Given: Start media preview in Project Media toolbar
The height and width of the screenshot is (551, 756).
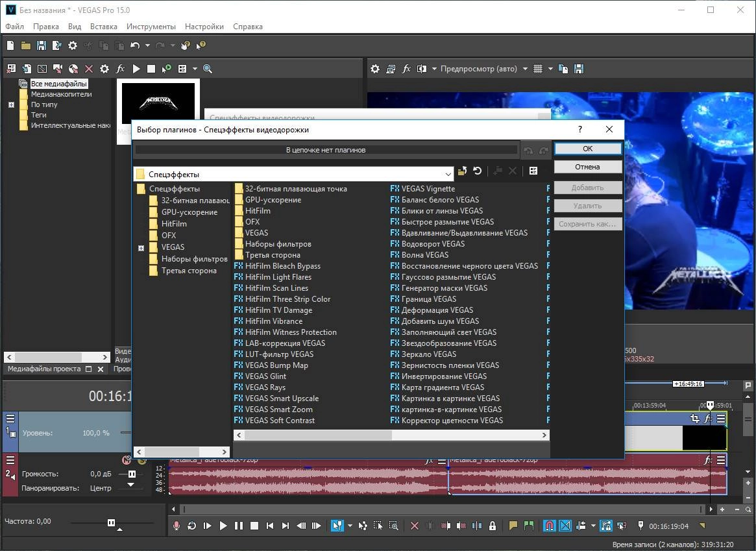Looking at the screenshot, I should (x=136, y=69).
